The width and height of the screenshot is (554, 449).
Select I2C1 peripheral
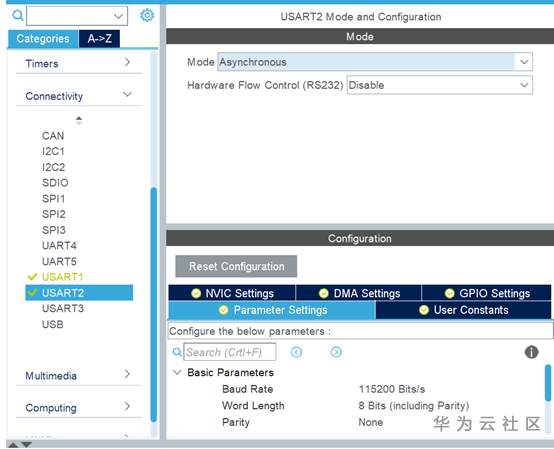coord(53,151)
